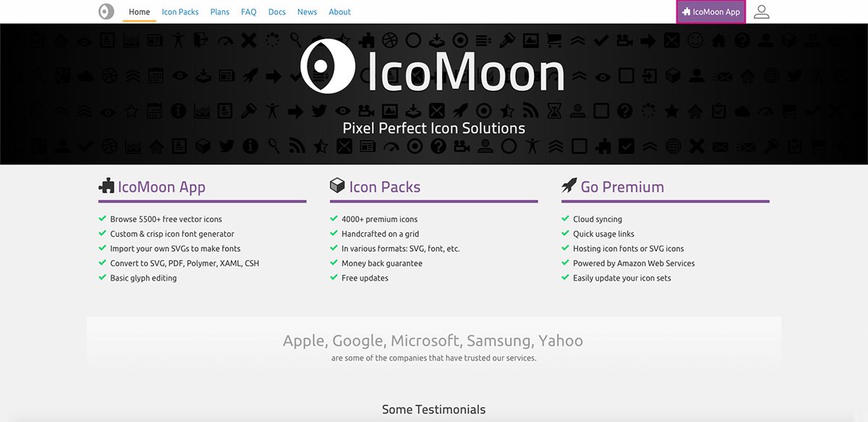Select the Icon Packs section heading

click(384, 187)
